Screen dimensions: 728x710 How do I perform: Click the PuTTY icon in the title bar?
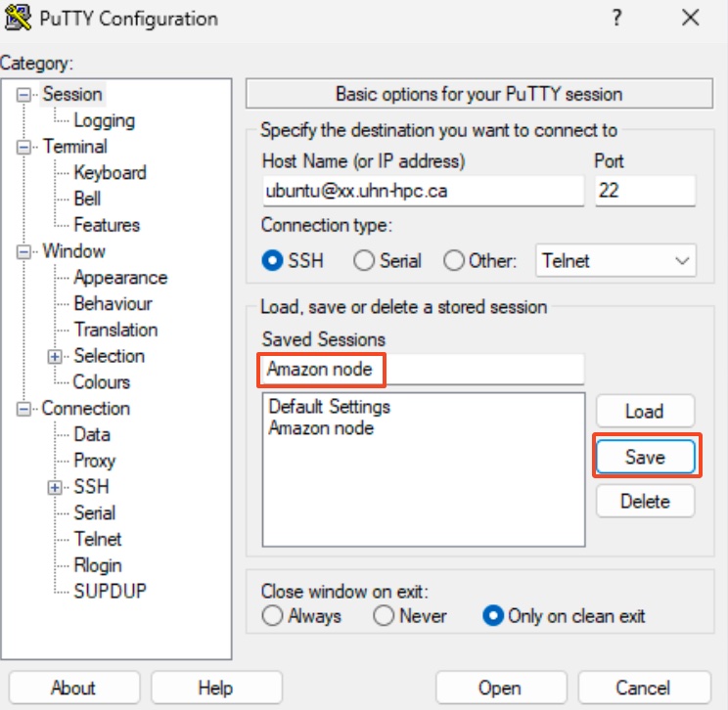[x=18, y=18]
